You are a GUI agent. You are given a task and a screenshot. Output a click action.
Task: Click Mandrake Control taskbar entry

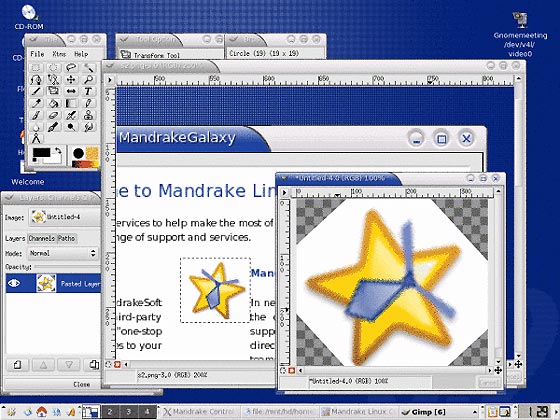coord(201,412)
